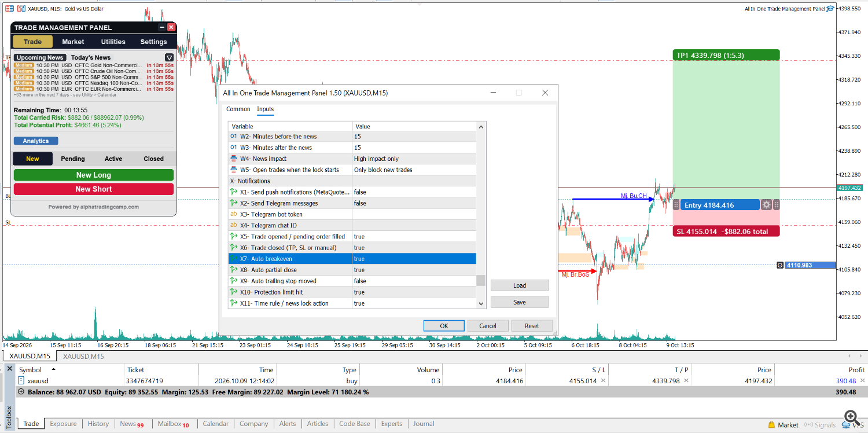Click the inputs list scroll down arrow

point(481,303)
